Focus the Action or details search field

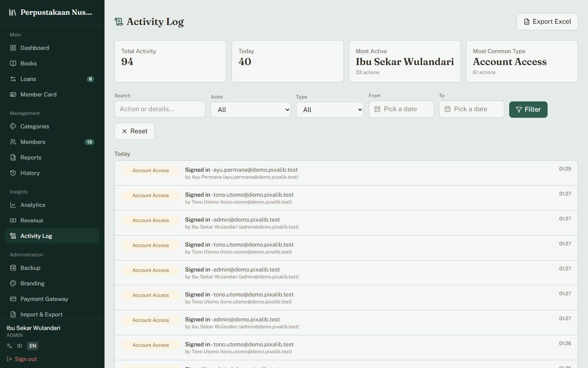(160, 109)
